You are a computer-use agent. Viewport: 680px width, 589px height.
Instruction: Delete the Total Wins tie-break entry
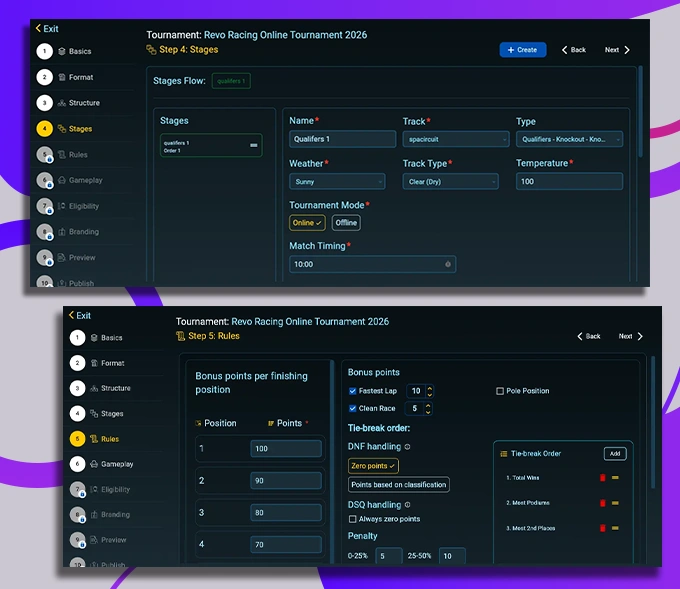click(x=602, y=478)
